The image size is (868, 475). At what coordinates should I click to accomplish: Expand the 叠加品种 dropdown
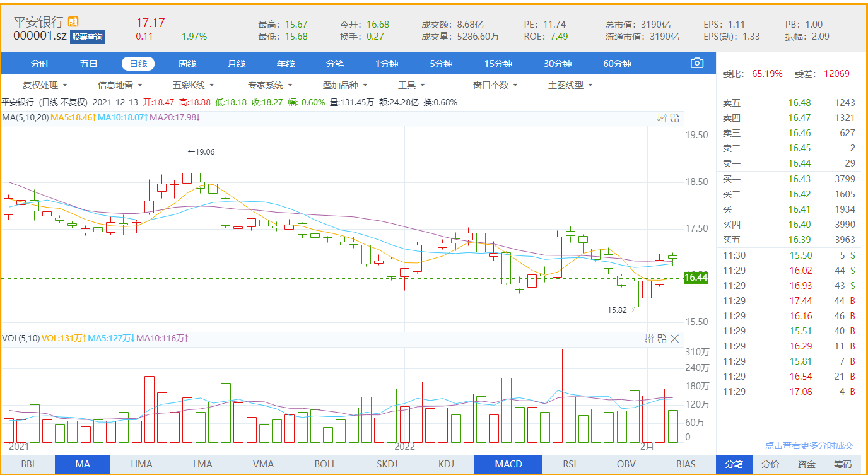[345, 85]
